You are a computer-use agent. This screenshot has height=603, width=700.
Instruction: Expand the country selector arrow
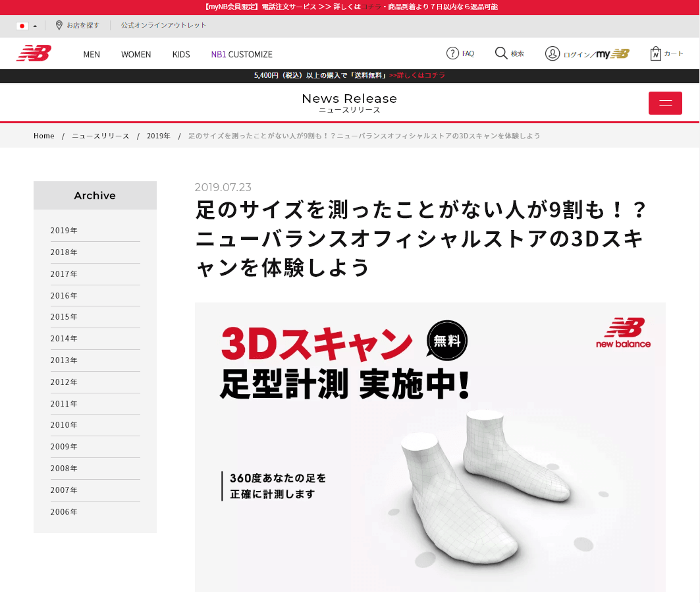point(36,26)
